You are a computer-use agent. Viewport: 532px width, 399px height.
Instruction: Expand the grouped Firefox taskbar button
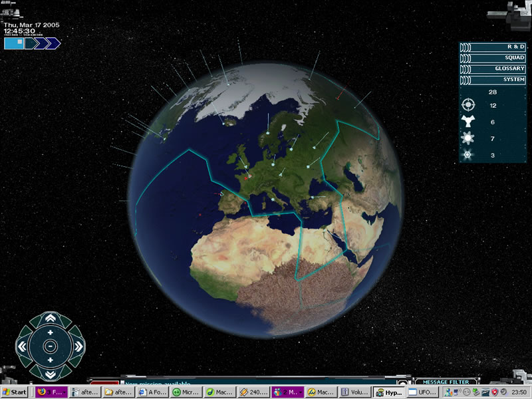[51, 392]
